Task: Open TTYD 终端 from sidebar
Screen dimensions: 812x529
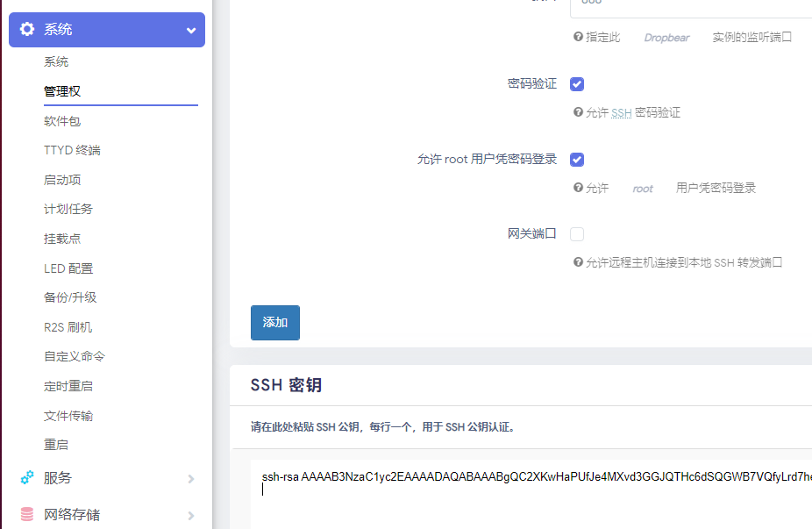Action: 72,150
